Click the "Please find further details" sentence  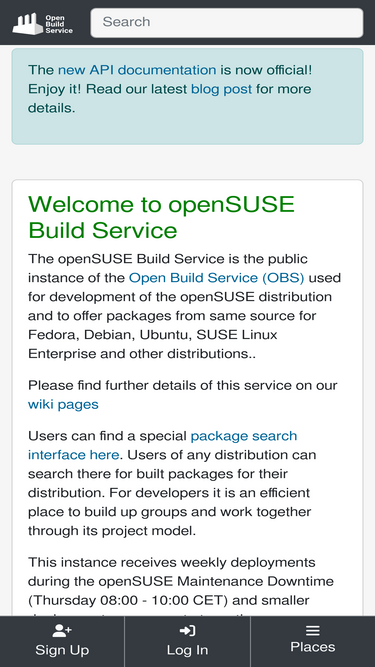pos(182,395)
